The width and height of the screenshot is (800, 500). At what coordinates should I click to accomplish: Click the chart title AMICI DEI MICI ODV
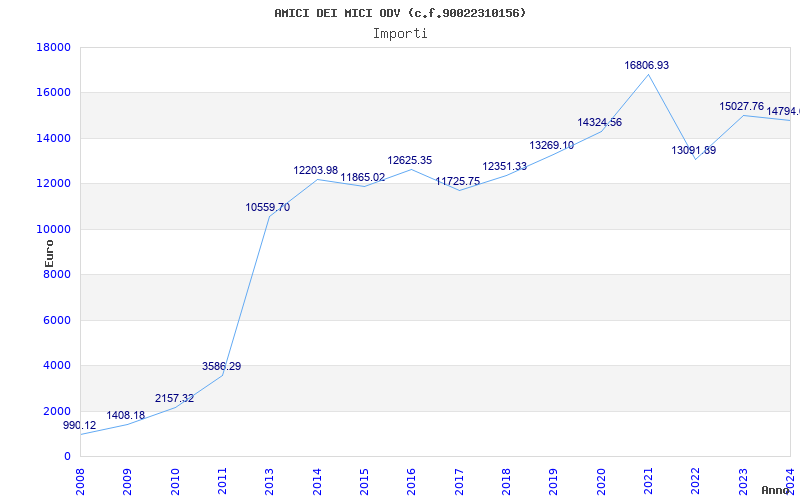point(400,13)
